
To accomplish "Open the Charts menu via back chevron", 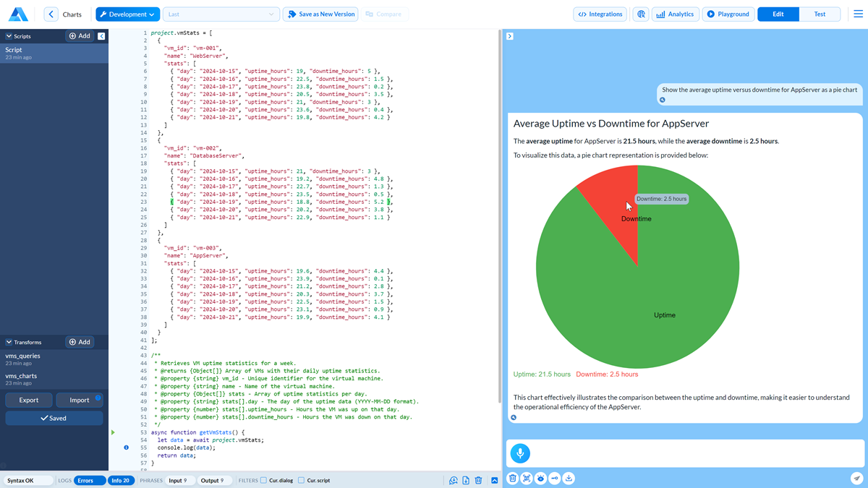I will click(x=51, y=13).
